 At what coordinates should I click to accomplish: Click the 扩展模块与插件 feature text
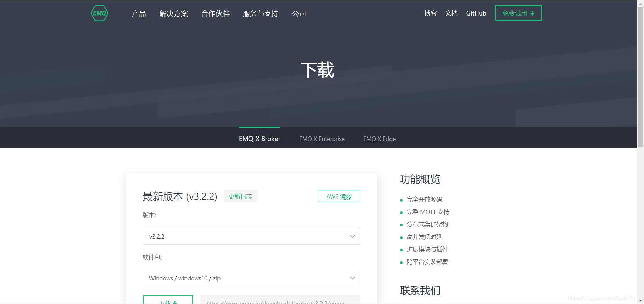427,249
